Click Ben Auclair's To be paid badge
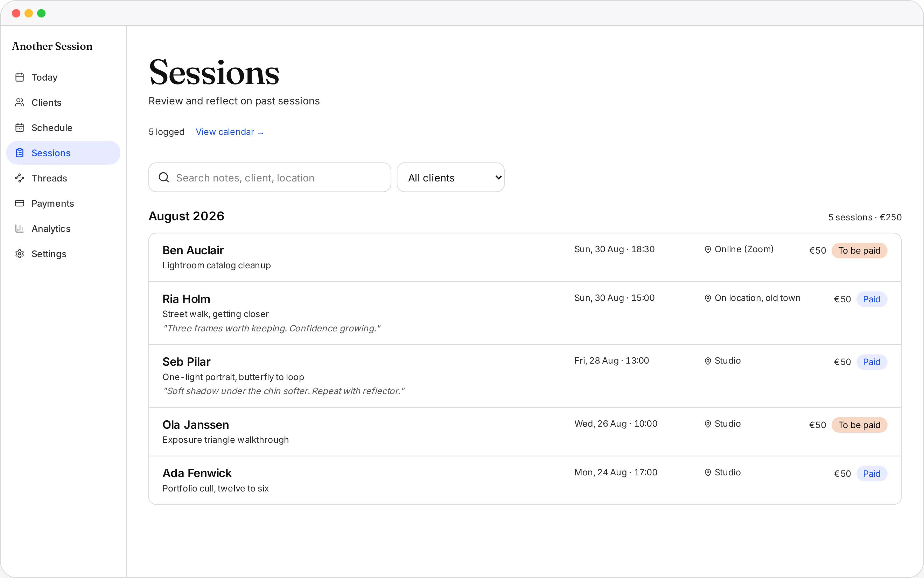Image resolution: width=924 pixels, height=578 pixels. click(x=859, y=251)
